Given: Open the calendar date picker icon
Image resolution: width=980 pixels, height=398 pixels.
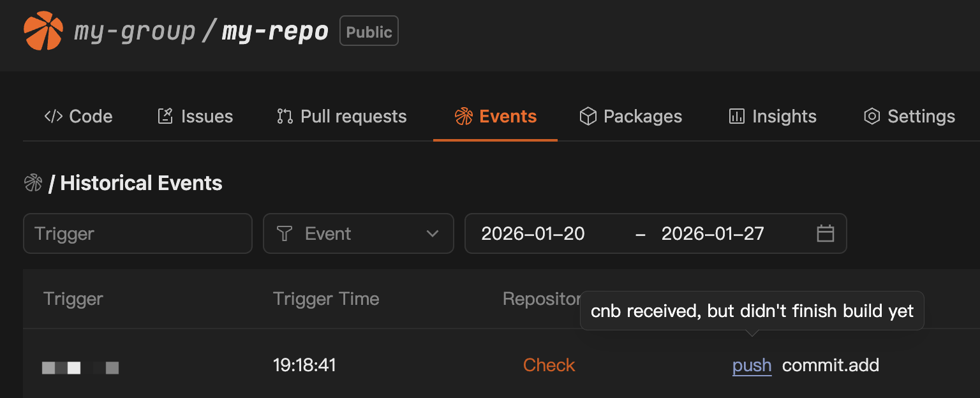Looking at the screenshot, I should (x=826, y=233).
